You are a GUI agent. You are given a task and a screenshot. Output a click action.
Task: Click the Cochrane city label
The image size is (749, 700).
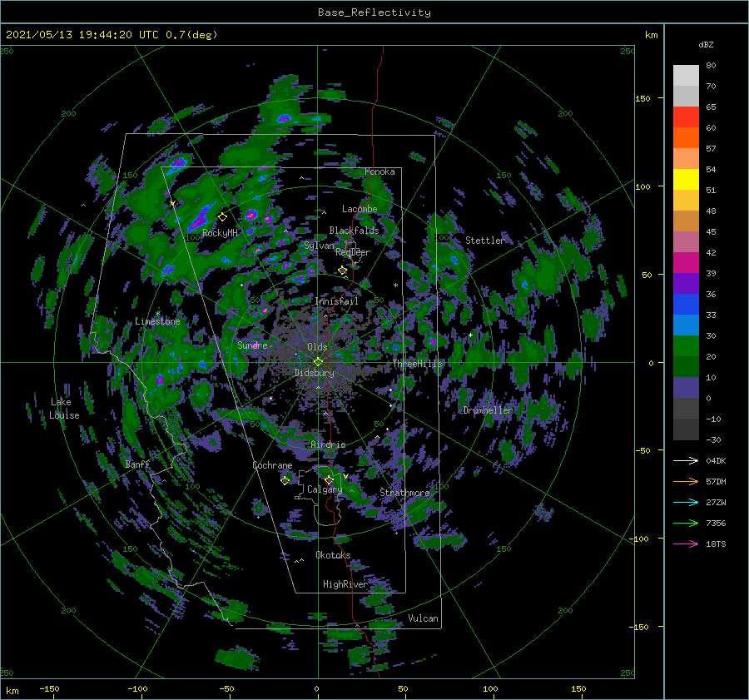272,465
